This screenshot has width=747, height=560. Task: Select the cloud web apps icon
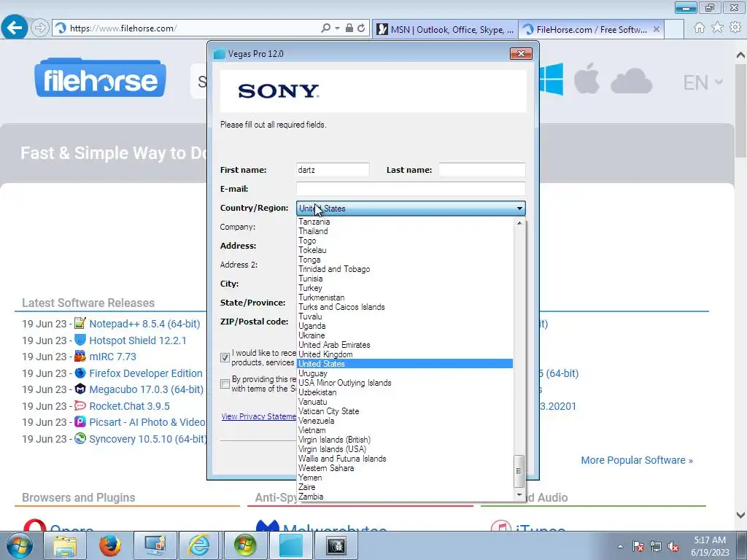tap(631, 80)
